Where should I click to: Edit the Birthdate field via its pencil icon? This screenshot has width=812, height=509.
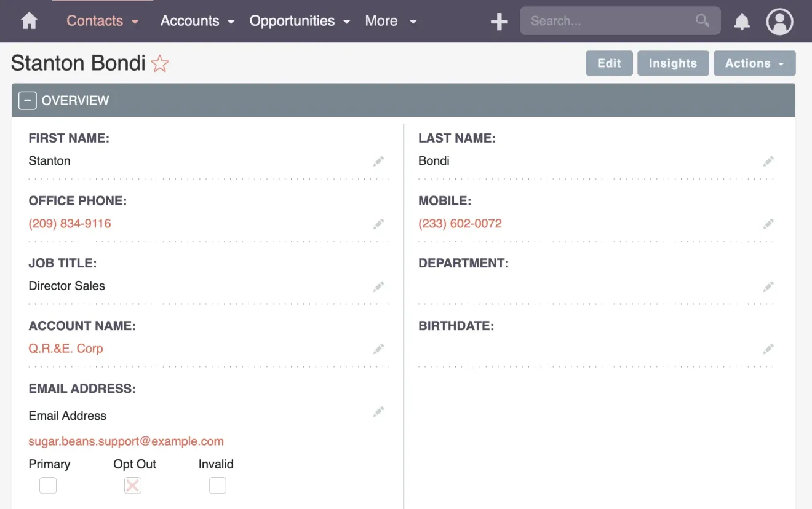pos(768,349)
